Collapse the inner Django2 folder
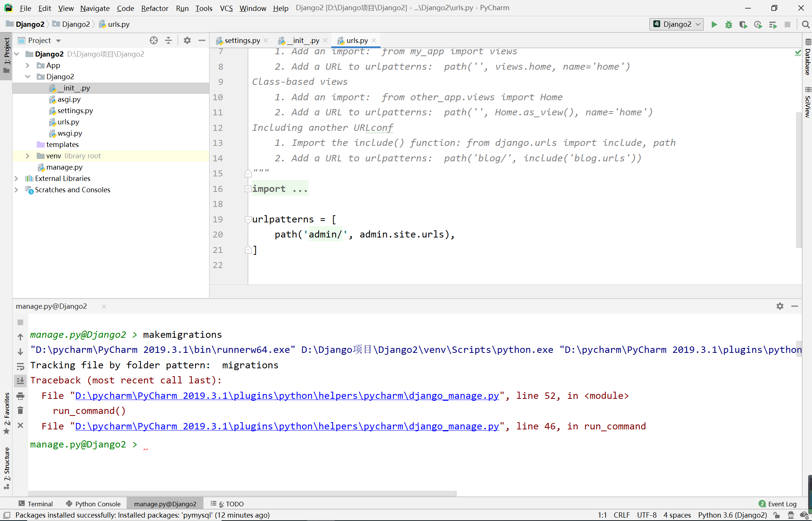812x521 pixels. point(28,77)
